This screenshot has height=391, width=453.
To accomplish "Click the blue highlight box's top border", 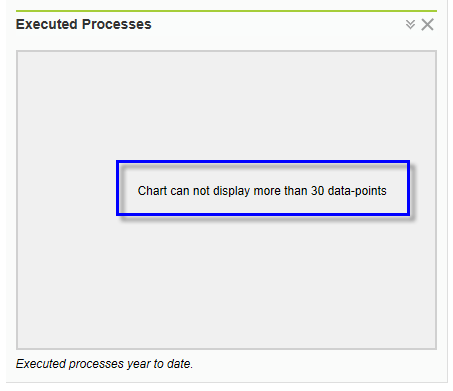I will tap(263, 162).
